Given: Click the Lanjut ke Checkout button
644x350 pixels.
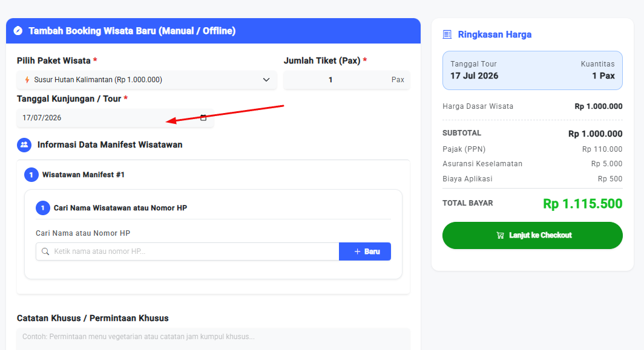Looking at the screenshot, I should pyautogui.click(x=532, y=236).
